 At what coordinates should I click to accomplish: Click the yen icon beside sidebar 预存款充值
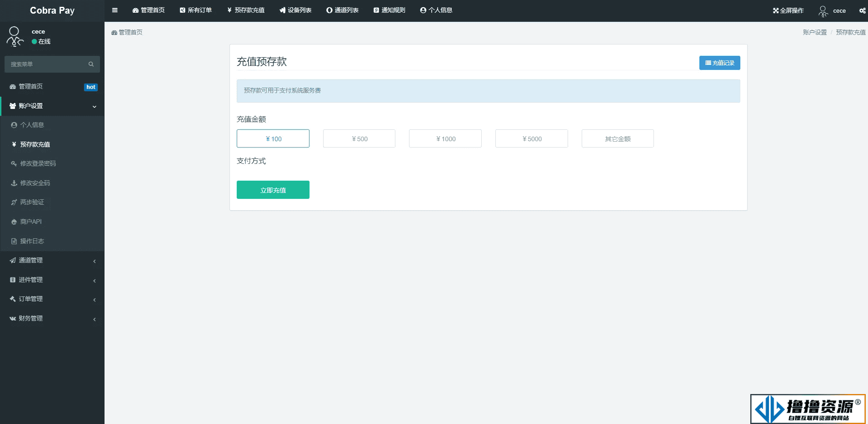[14, 144]
